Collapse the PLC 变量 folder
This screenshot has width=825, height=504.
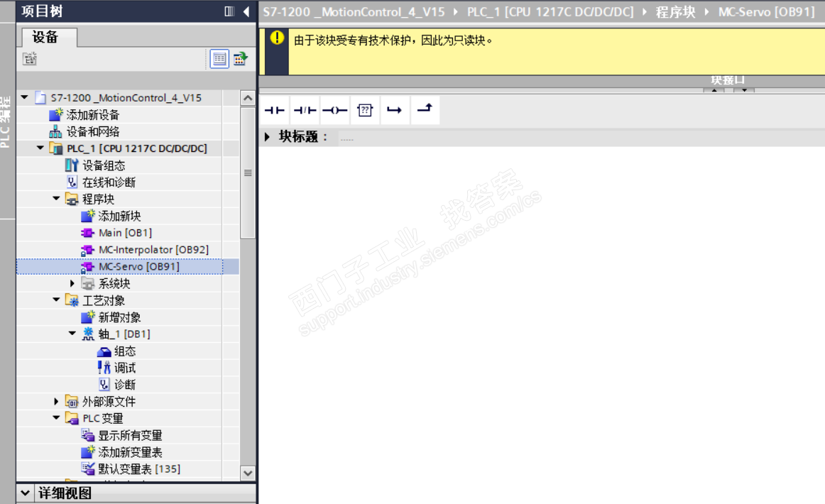(56, 417)
